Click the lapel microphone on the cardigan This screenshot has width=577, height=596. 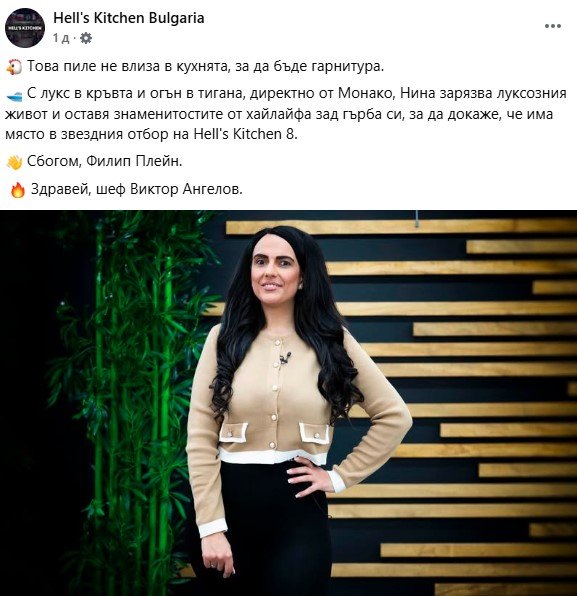click(285, 357)
